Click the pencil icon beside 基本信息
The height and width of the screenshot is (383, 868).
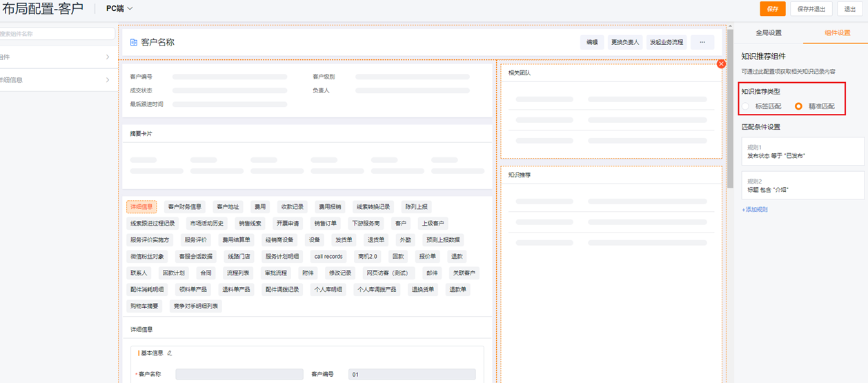pos(170,353)
